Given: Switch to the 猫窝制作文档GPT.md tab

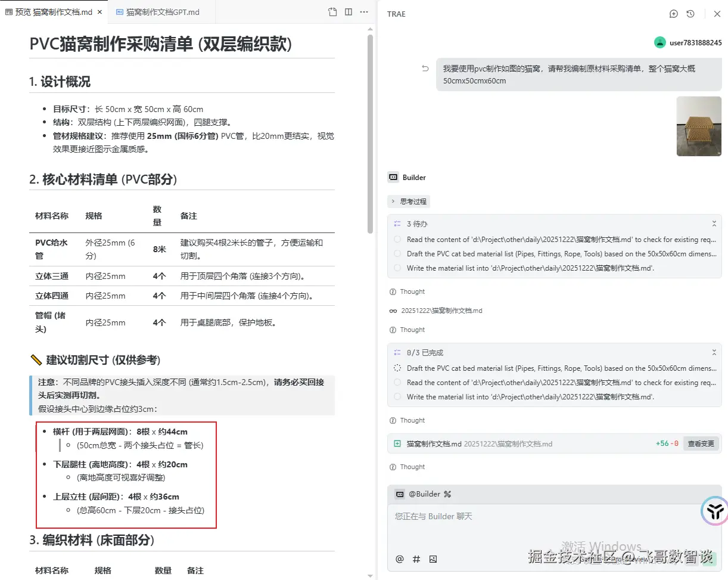Looking at the screenshot, I should (x=163, y=12).
